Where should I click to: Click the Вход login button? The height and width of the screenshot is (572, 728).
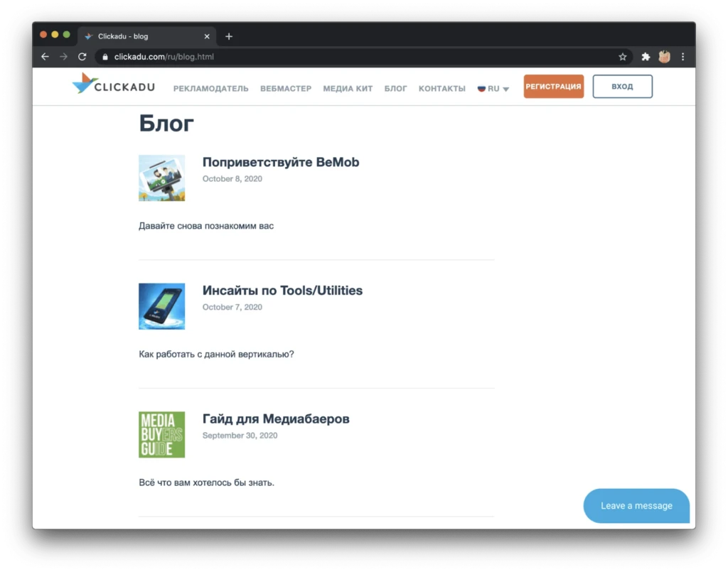coord(622,86)
